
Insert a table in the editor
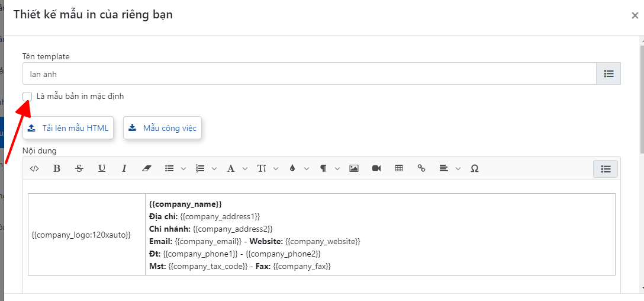pyautogui.click(x=399, y=168)
